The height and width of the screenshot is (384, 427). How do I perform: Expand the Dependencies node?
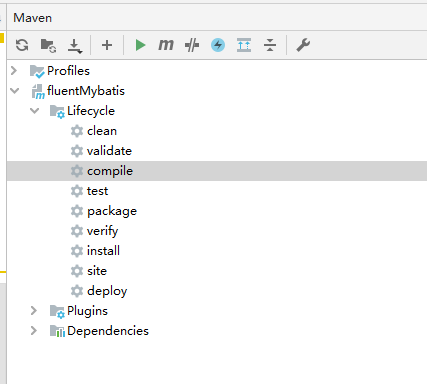tap(34, 331)
